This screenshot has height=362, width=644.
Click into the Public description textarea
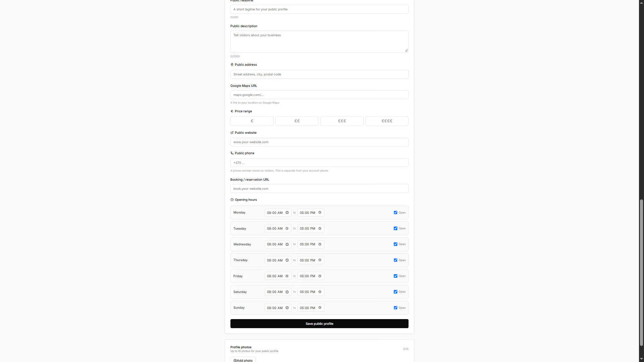point(319,42)
